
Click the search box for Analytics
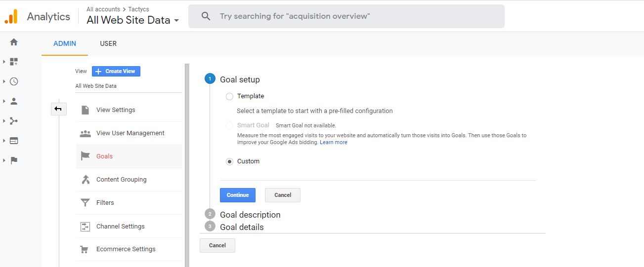click(x=346, y=16)
